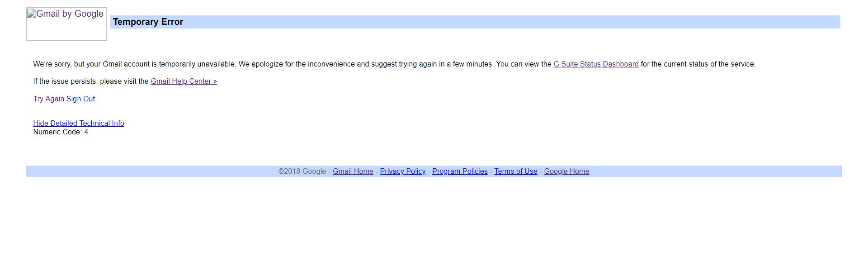Screen dimensions: 868x262
Task: Click the Gmail by Google logo image
Action: [x=66, y=24]
